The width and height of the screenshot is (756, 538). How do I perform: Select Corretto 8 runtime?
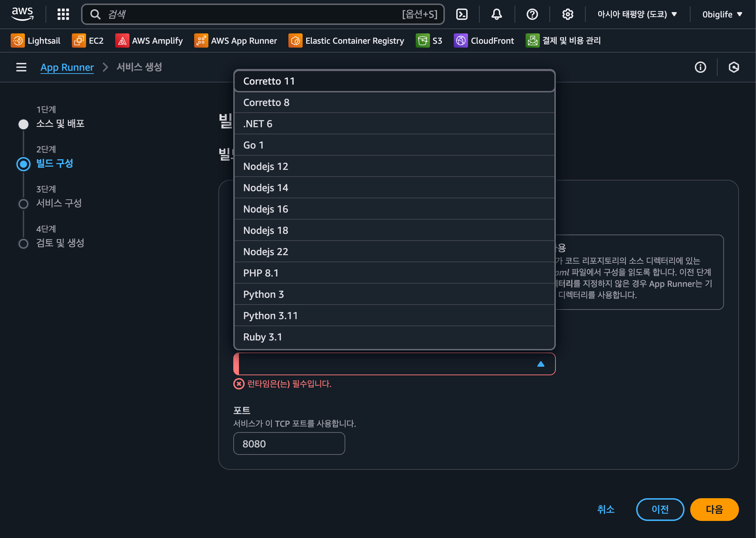tap(394, 102)
